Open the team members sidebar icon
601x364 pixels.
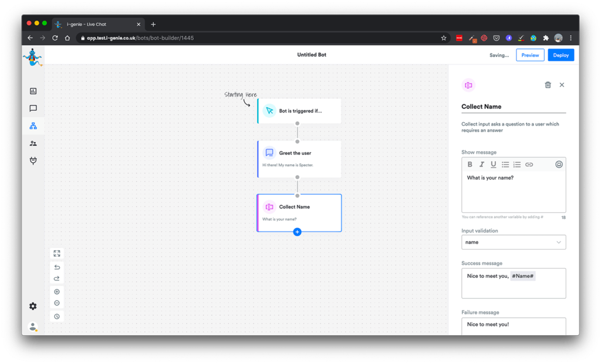coord(33,144)
